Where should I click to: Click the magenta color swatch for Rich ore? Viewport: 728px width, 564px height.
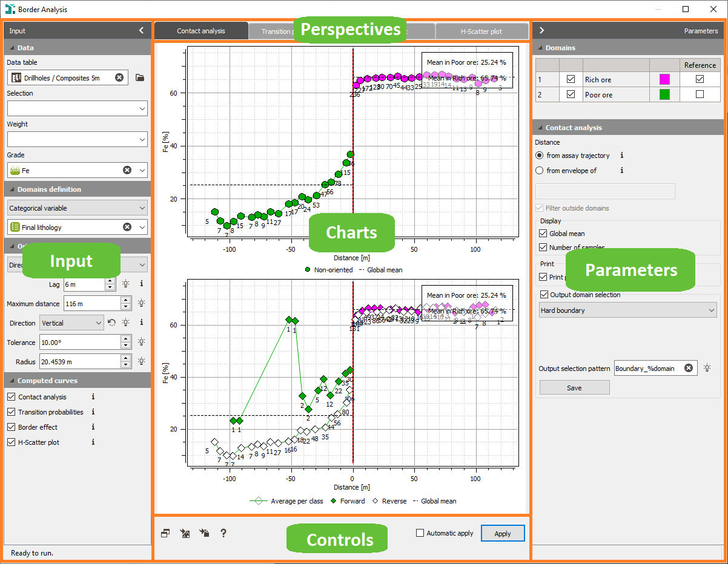664,79
